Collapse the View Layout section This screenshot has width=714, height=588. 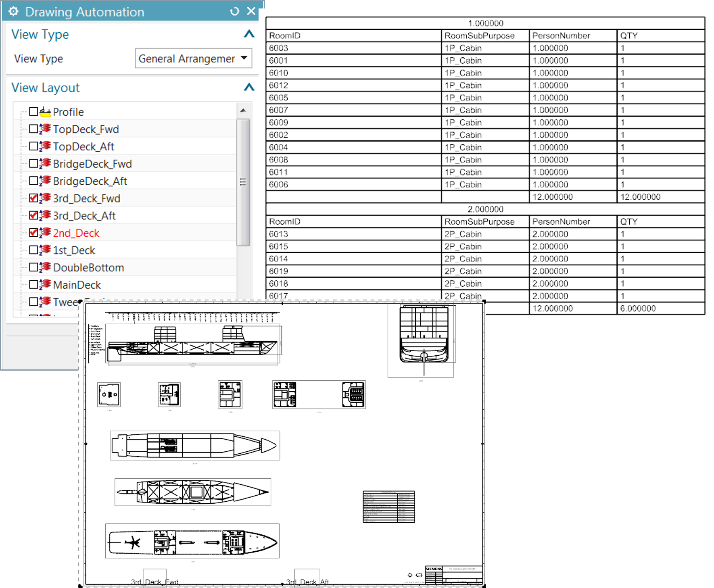point(249,87)
